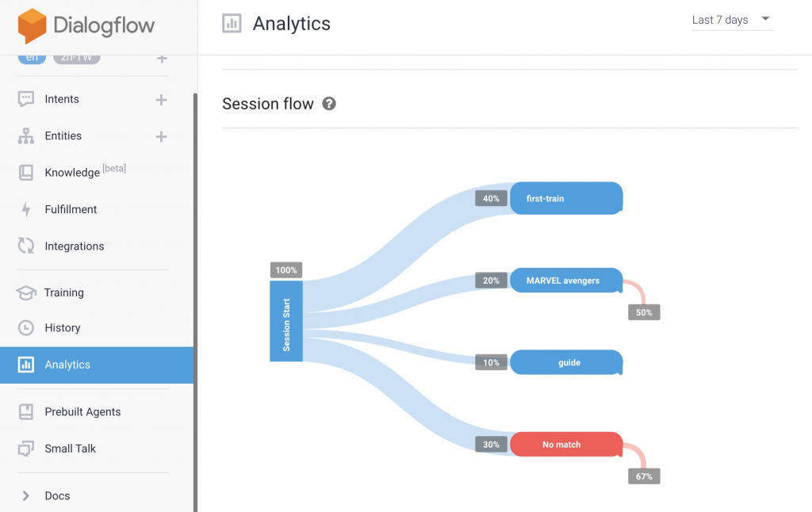
Task: Select the Analytics sidebar item
Action: point(67,365)
